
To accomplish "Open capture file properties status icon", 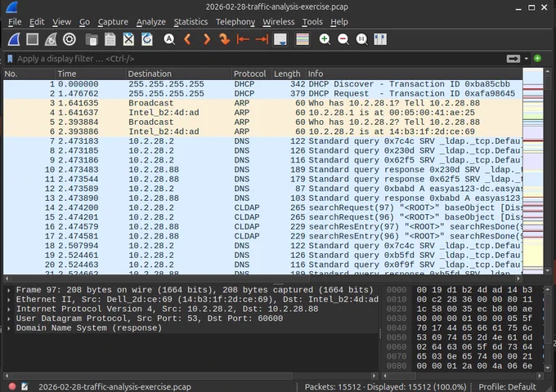I will pos(25,386).
